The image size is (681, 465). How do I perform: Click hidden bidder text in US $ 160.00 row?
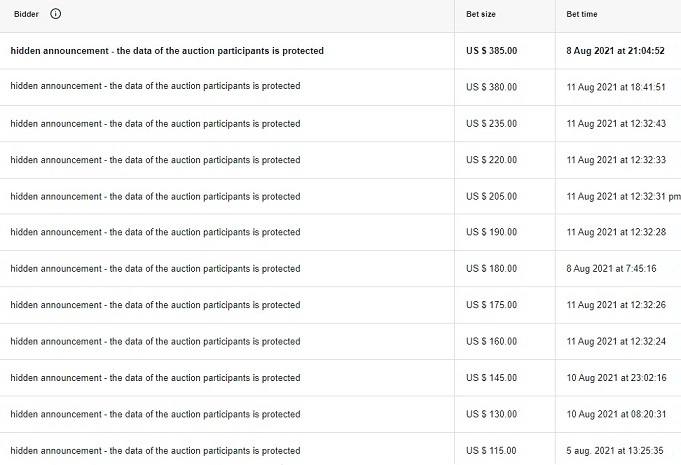(x=155, y=342)
